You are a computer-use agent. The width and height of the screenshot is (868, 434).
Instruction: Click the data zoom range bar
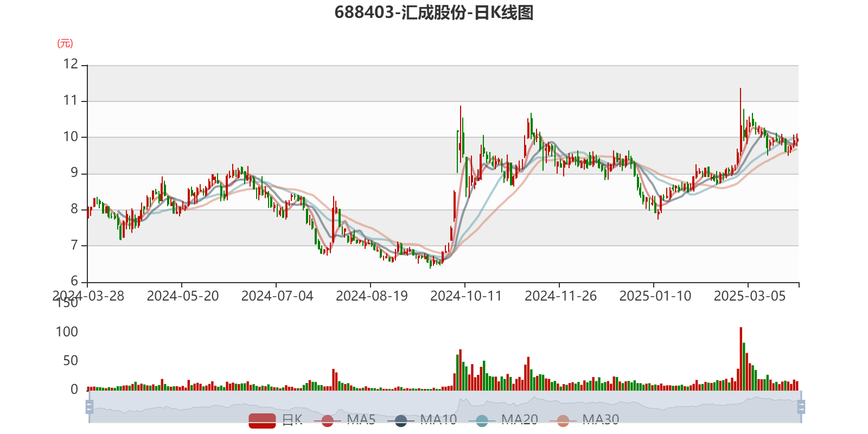coord(445,406)
